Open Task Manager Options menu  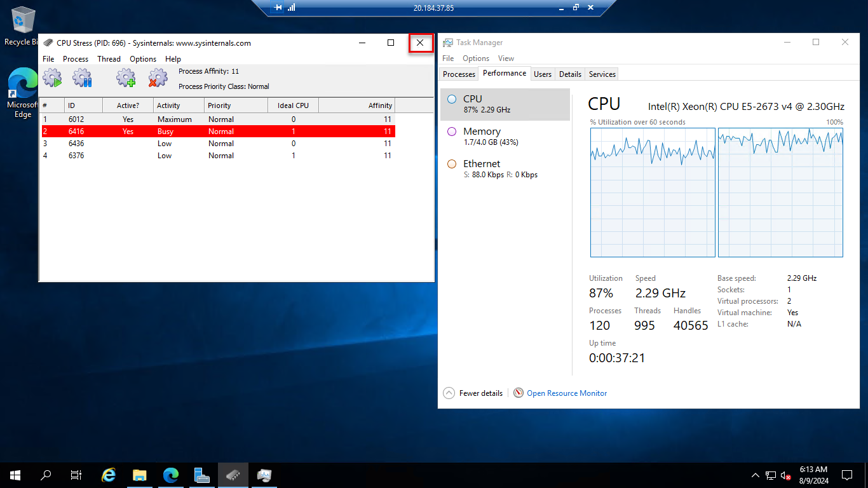point(476,58)
